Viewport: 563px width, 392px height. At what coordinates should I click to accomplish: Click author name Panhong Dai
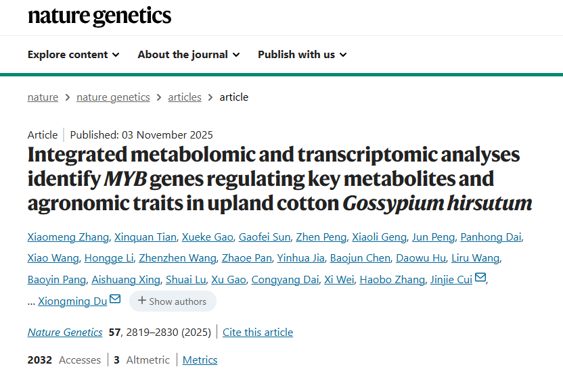pyautogui.click(x=491, y=237)
